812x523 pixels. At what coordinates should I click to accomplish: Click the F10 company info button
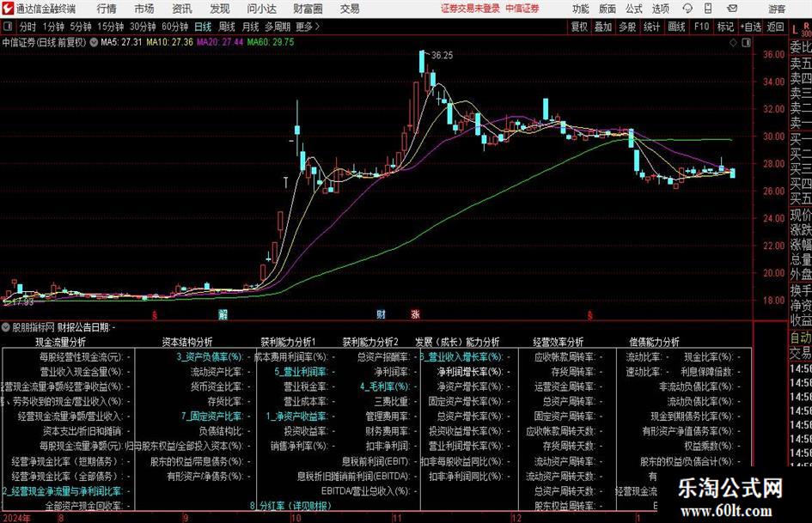point(701,27)
